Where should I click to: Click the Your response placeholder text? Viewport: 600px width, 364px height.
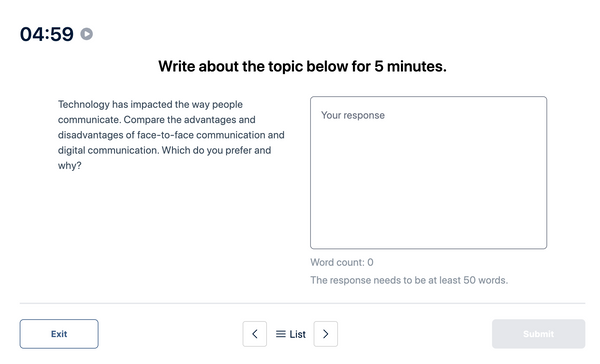click(x=353, y=115)
